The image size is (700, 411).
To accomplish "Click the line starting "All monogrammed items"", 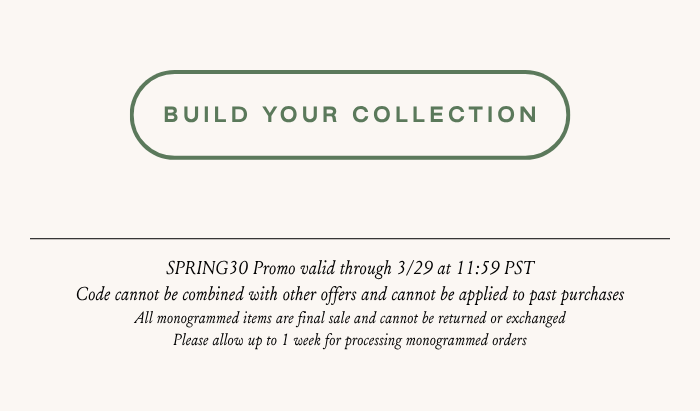I will 350,319.
